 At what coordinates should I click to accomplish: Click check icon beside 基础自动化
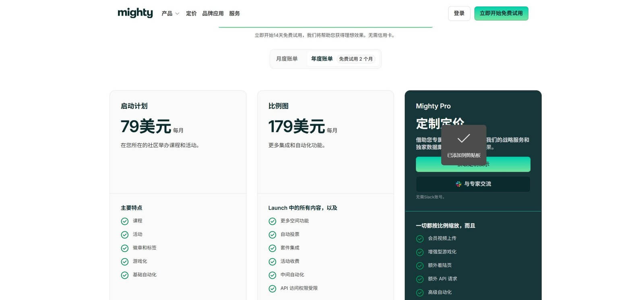pos(125,275)
